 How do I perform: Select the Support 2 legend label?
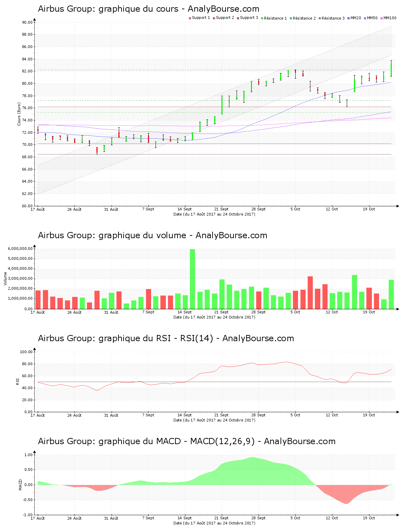click(225, 18)
